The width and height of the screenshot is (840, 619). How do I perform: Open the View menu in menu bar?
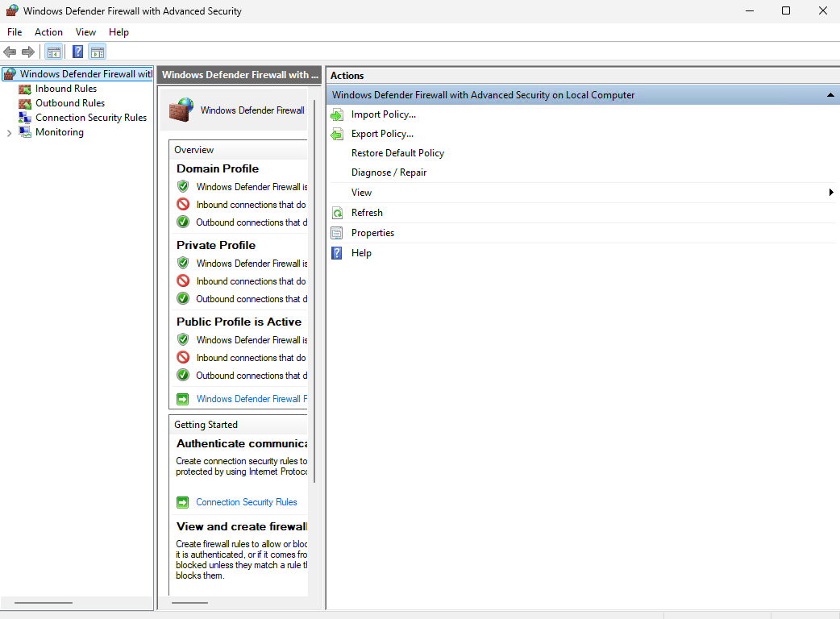pos(85,32)
